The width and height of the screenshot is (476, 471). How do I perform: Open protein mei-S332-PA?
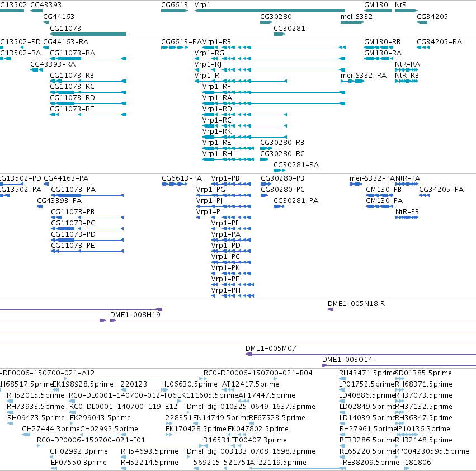click(372, 178)
